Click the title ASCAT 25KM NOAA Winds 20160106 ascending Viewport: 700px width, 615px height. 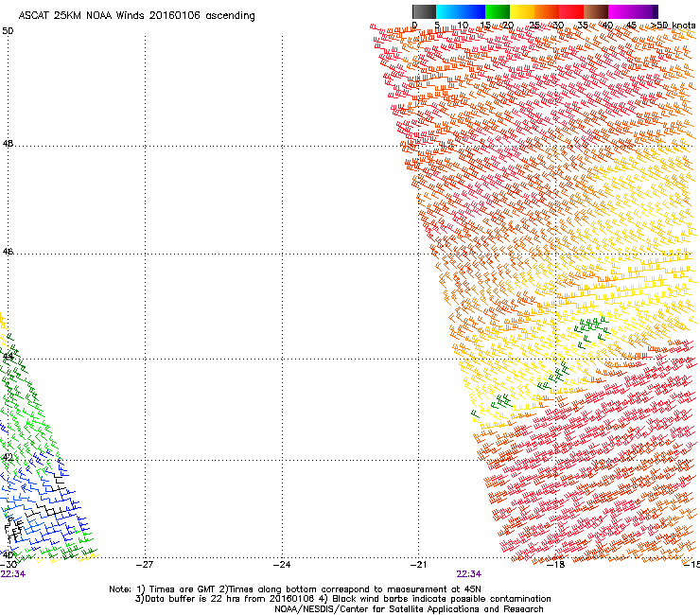click(136, 16)
